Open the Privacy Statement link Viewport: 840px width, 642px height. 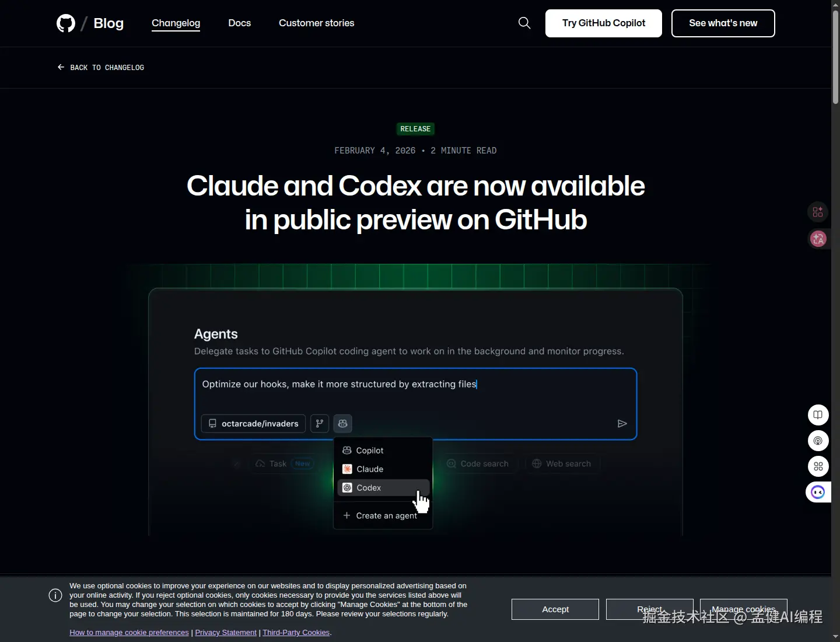226,632
